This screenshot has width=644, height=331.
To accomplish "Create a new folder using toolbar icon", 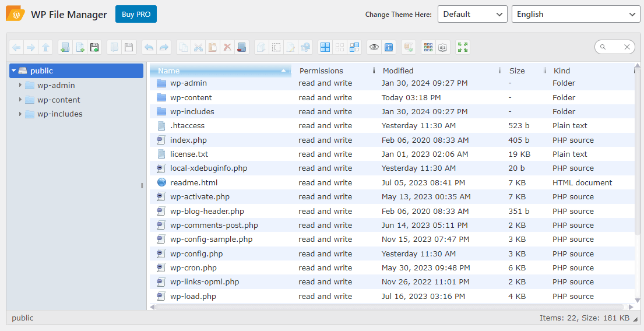I will pos(65,48).
